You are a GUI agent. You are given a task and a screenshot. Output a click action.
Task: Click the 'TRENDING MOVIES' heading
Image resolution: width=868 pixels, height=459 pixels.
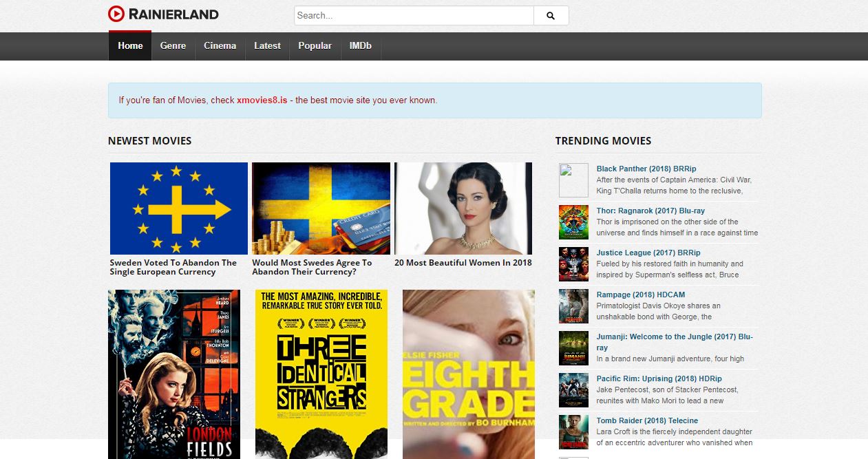pyautogui.click(x=603, y=140)
